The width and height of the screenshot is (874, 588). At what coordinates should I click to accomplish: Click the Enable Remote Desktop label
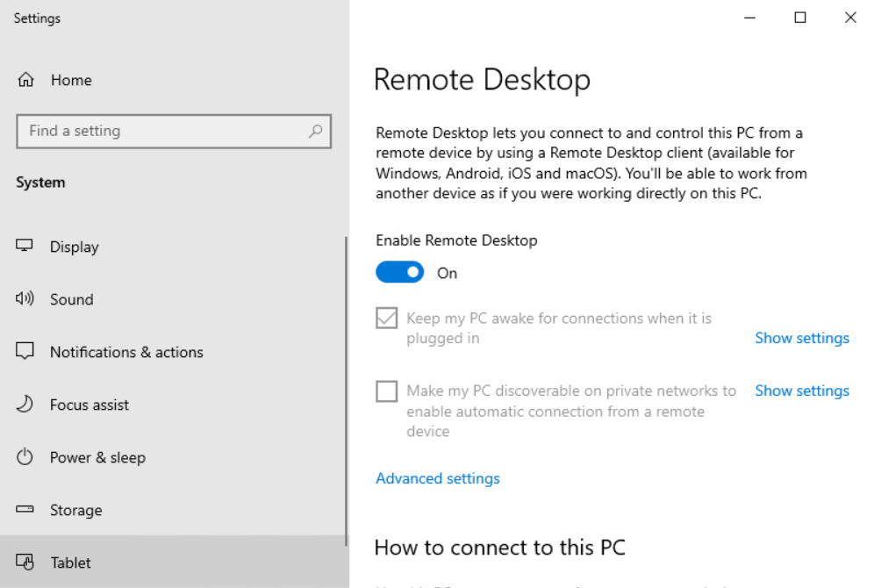pyautogui.click(x=456, y=240)
